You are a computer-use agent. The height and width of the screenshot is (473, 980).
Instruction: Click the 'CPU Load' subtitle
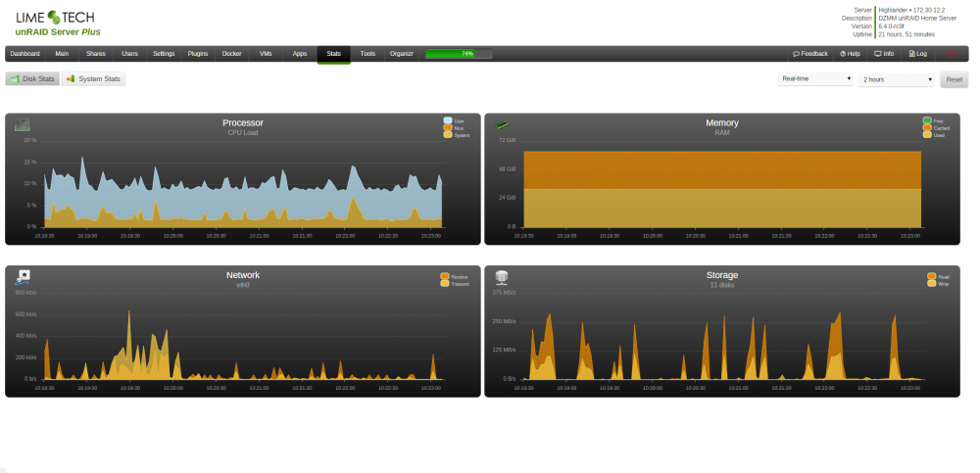(242, 132)
